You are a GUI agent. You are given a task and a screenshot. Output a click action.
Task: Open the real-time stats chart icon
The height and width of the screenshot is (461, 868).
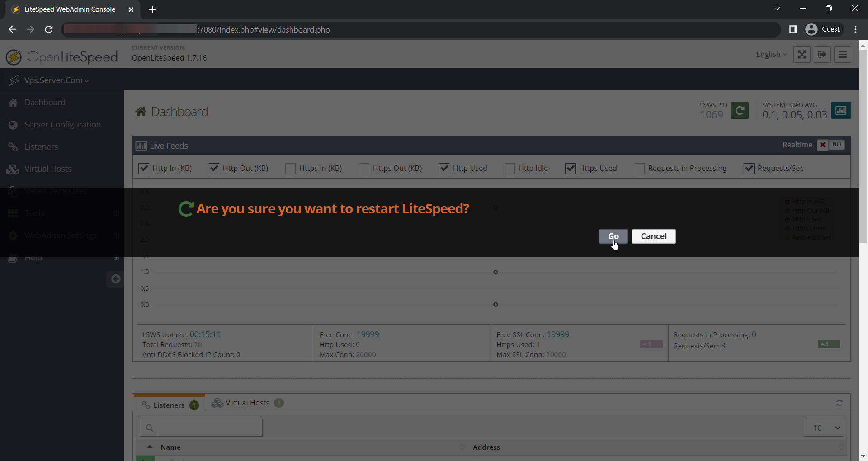(x=841, y=110)
